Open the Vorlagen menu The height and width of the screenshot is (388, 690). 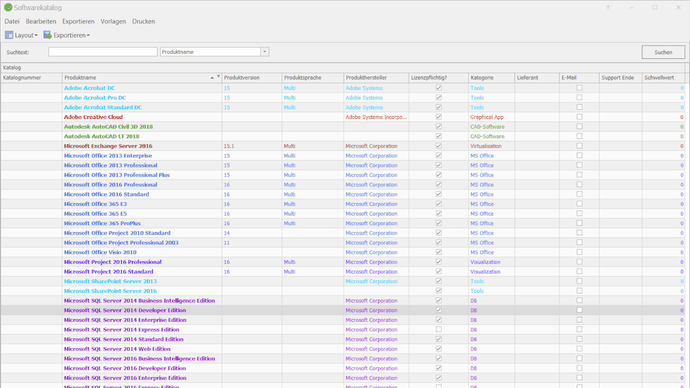point(113,21)
